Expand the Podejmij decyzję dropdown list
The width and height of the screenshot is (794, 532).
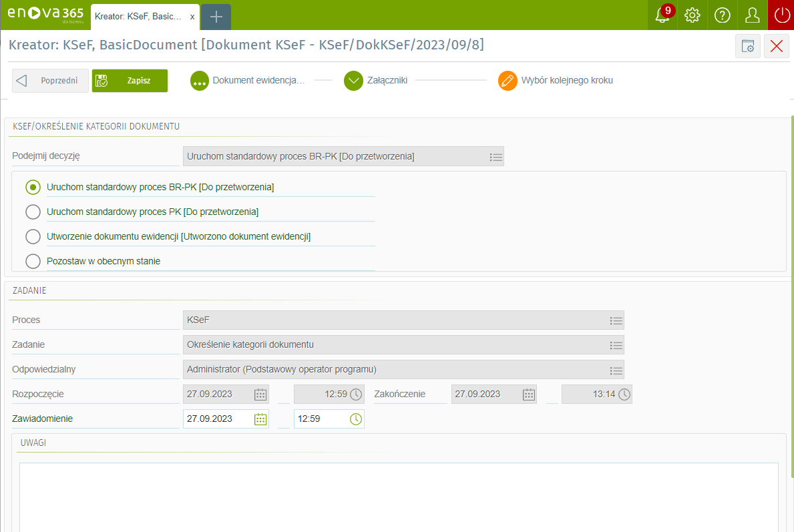(495, 157)
